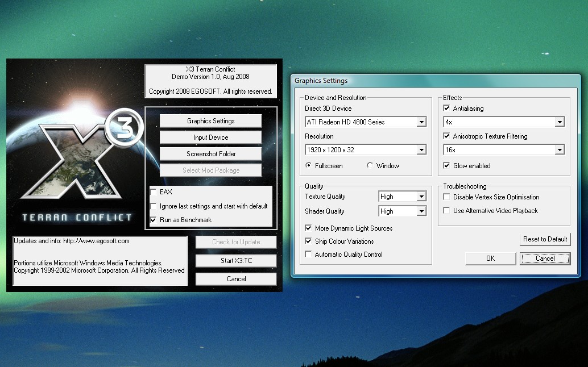Open the anisotropic filtering dropdown showing 16x
Screen dimensions: 588x367
[504, 150]
